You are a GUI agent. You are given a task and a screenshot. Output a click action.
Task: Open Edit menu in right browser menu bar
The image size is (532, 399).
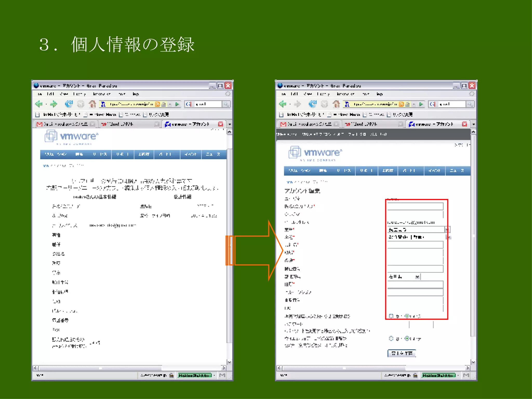coord(294,94)
